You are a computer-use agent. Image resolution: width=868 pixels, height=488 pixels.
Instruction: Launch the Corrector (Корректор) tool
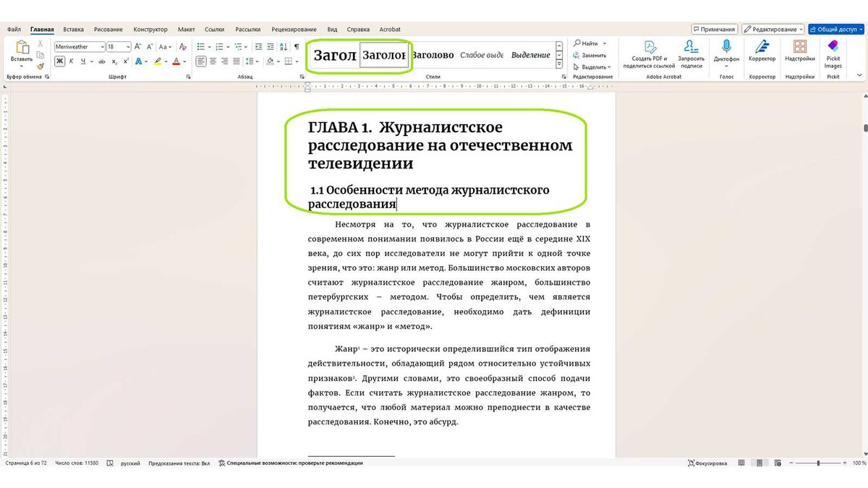762,49
